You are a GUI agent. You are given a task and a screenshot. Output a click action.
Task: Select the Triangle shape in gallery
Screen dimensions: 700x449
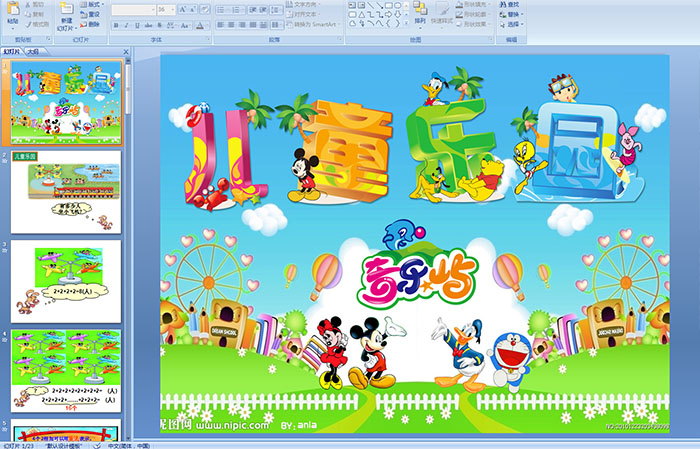click(x=362, y=15)
